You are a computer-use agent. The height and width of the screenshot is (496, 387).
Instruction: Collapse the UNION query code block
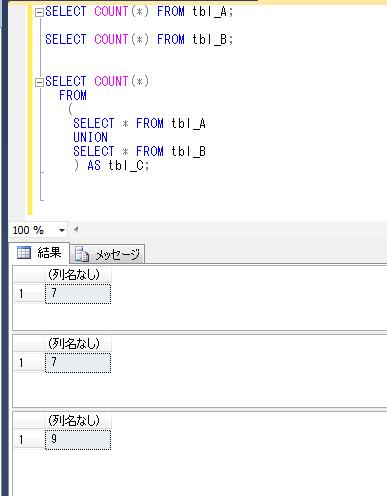coord(39,82)
